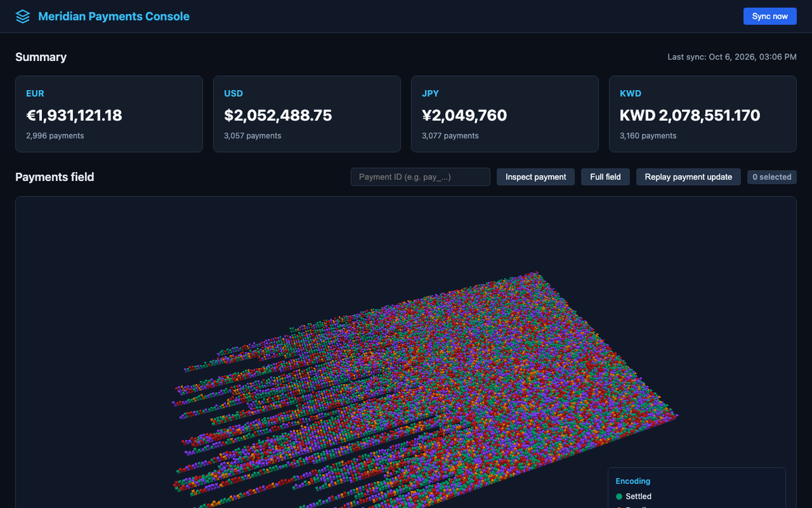Screen dimensions: 812x508
Task: Focus the Payment ID input field
Action: pos(420,177)
